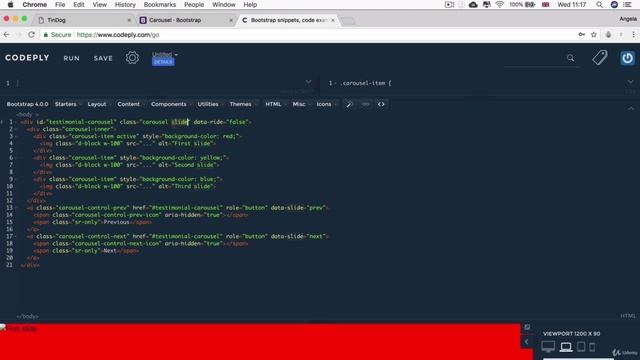Select the tablet viewport icon
Screen dimensions: 640x360
(581, 347)
